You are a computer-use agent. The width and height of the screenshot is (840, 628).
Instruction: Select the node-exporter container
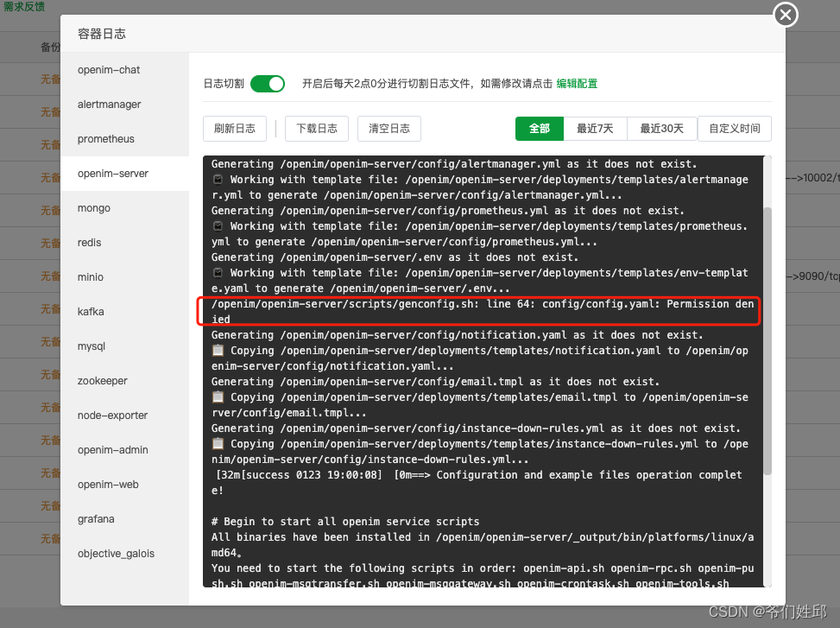click(125, 415)
